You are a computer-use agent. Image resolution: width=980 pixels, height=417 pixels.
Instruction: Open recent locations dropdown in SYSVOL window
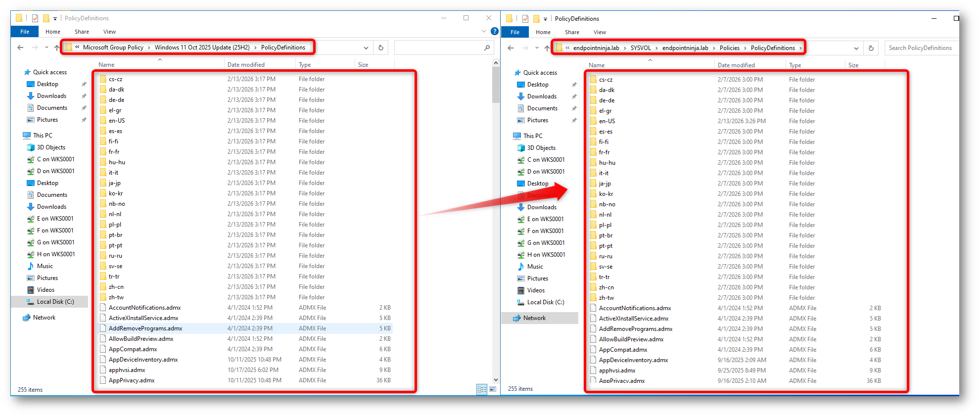(537, 48)
